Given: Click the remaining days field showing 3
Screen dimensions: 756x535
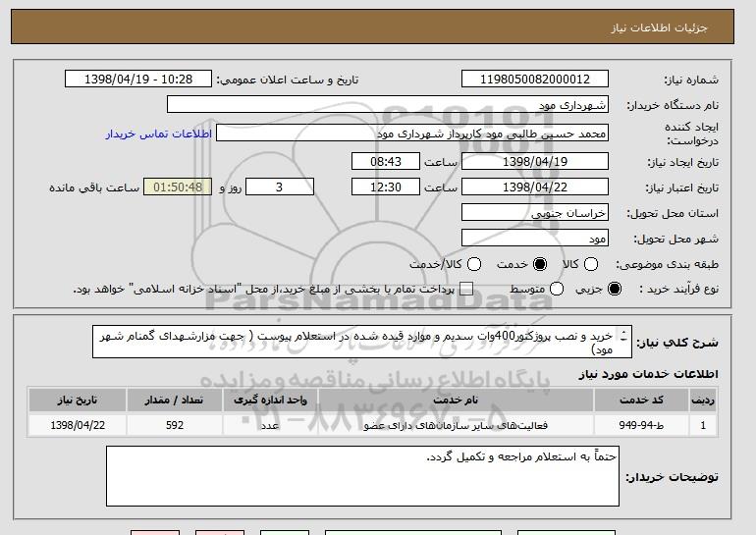Looking at the screenshot, I should (280, 187).
